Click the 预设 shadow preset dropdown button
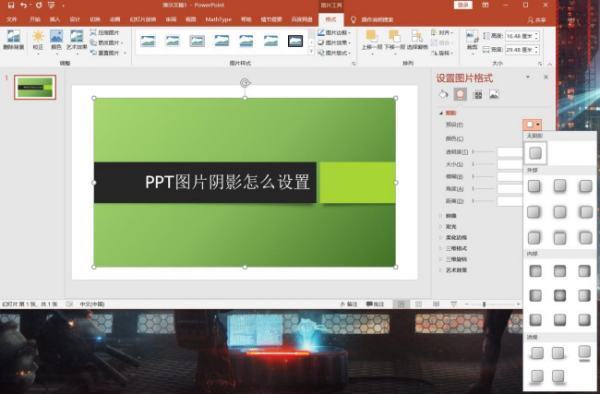 (532, 125)
